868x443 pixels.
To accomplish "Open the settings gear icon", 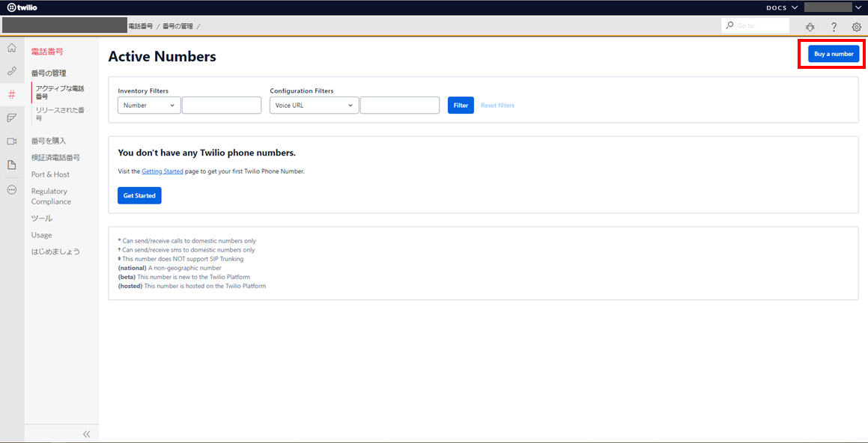I will [856, 26].
